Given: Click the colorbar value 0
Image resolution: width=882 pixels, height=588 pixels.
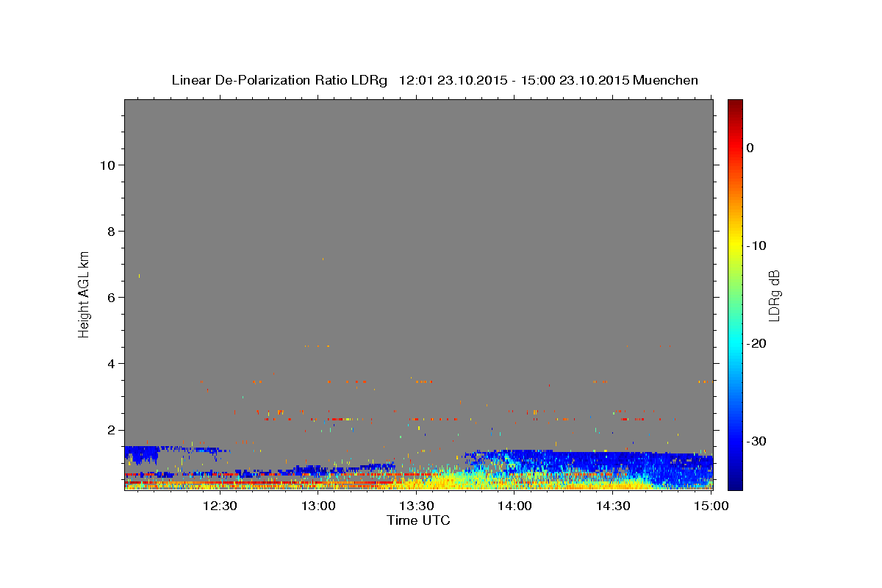Looking at the screenshot, I should pos(750,148).
